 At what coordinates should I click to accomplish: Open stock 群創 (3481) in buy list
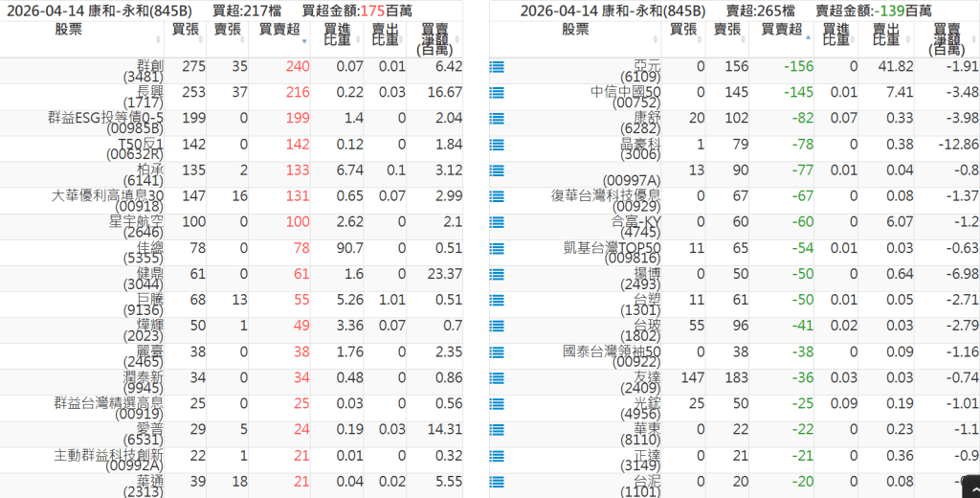(145, 71)
